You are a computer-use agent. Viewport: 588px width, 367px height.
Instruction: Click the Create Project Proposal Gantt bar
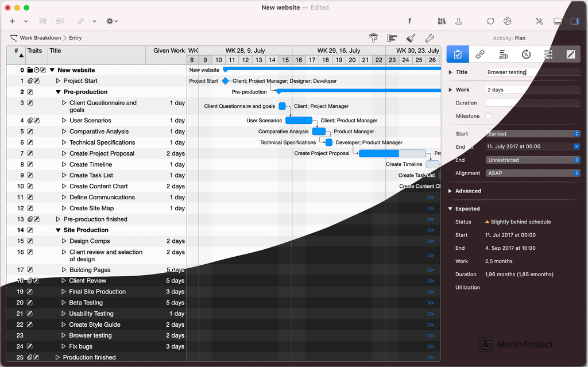pos(392,153)
